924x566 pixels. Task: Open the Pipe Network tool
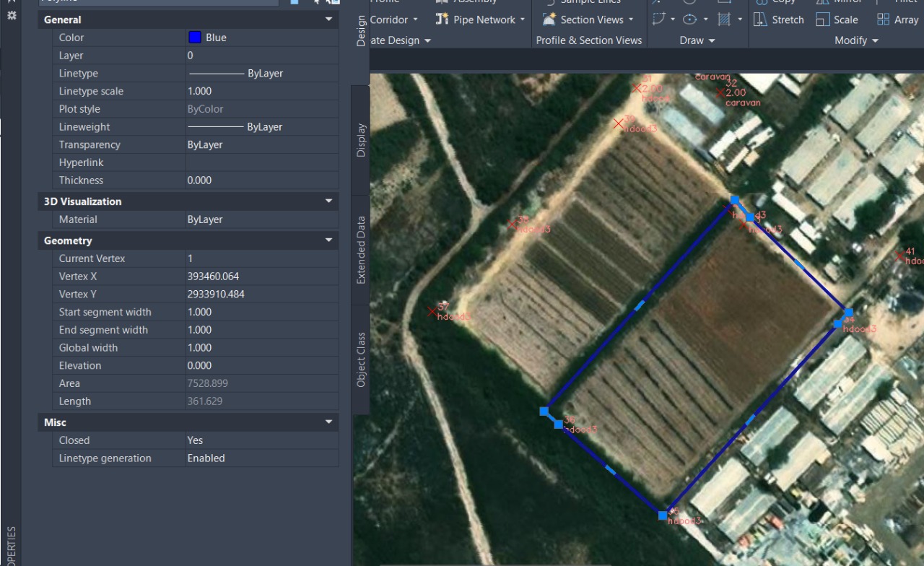443,19
